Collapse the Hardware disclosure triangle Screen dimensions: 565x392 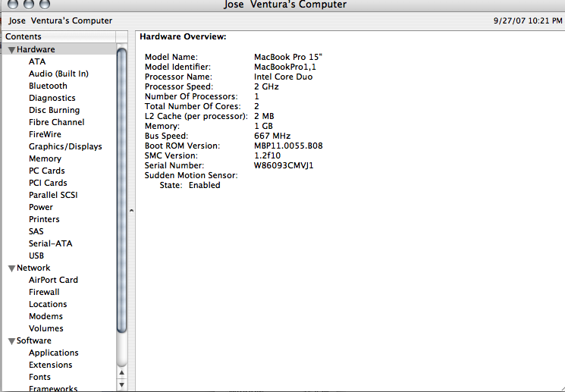click(11, 50)
